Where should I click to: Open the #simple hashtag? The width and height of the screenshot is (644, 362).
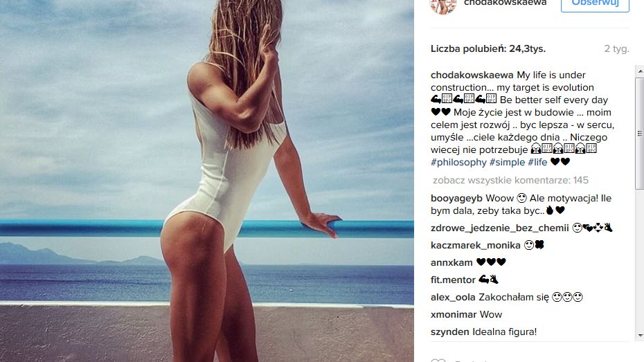(x=507, y=162)
